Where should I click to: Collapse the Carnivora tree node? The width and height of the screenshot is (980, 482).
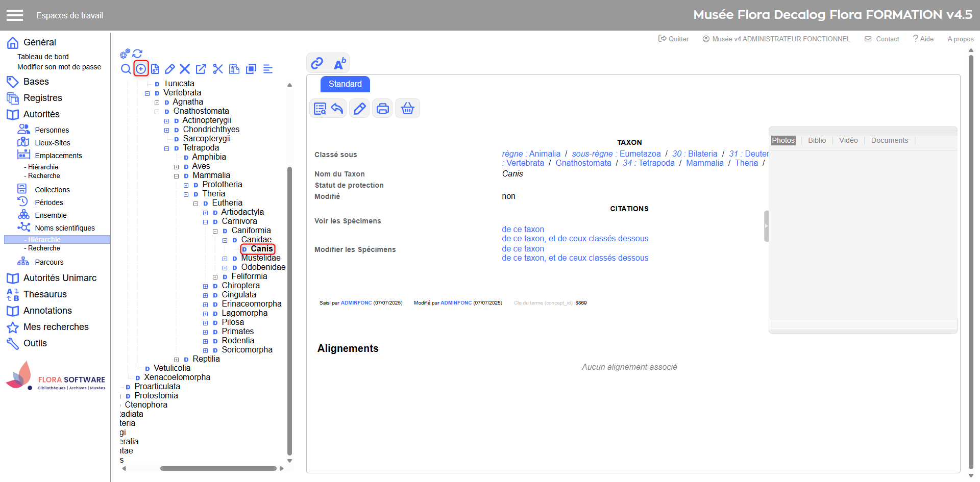click(x=206, y=222)
